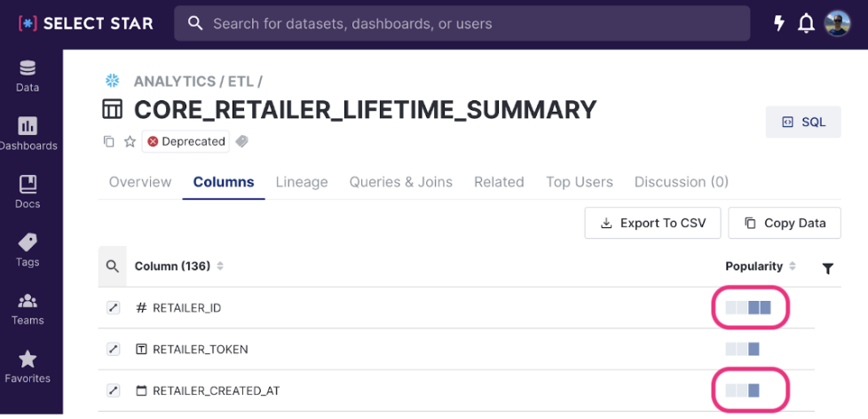Open Dashboards from the sidebar
Screen dimensions: 868x419
(28, 134)
